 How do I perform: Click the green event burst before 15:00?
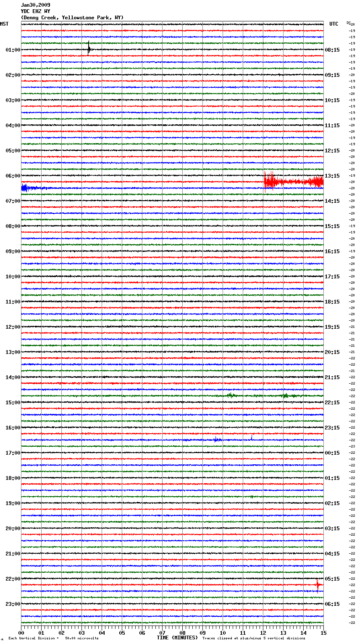pos(230,395)
